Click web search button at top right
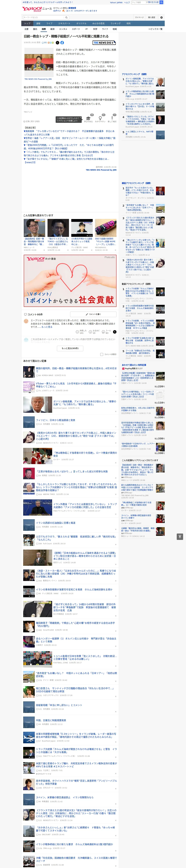The image size is (186, 868). 161,2
